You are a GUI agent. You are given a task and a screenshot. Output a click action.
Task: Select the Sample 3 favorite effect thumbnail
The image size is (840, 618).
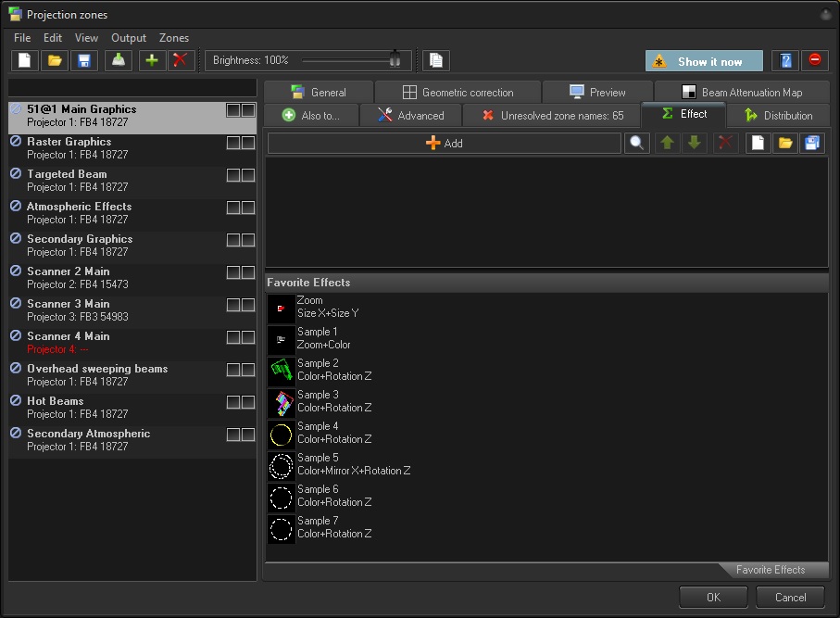[x=282, y=403]
